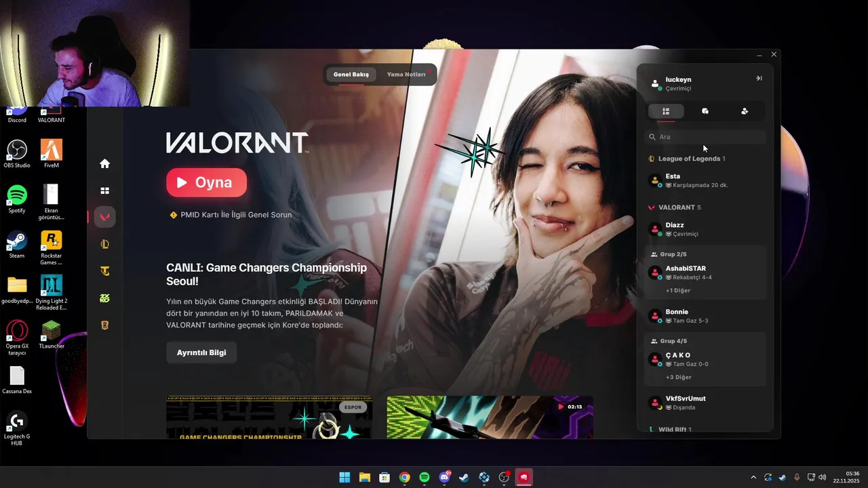Collapse the friends panel with arrow icon
The height and width of the screenshot is (488, 868).
tap(759, 79)
